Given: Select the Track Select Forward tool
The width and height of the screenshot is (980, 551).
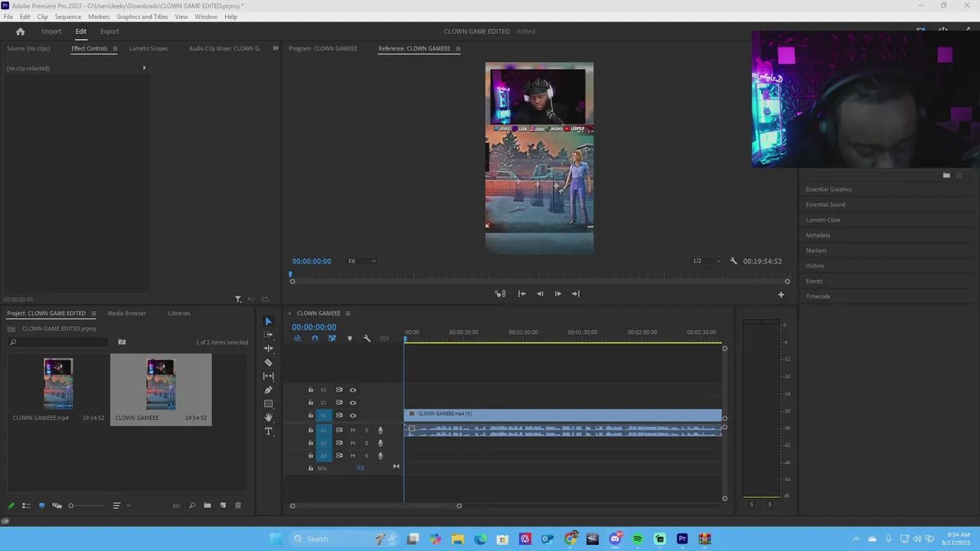Looking at the screenshot, I should (268, 334).
